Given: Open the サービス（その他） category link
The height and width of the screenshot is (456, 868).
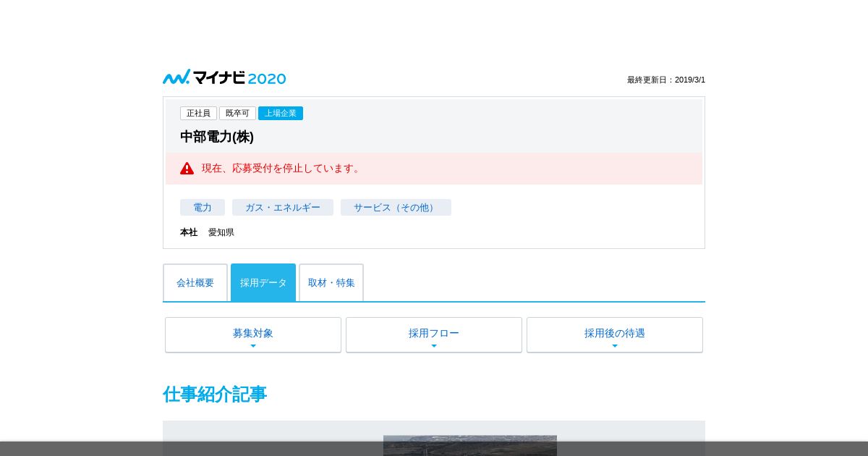Looking at the screenshot, I should tap(396, 208).
